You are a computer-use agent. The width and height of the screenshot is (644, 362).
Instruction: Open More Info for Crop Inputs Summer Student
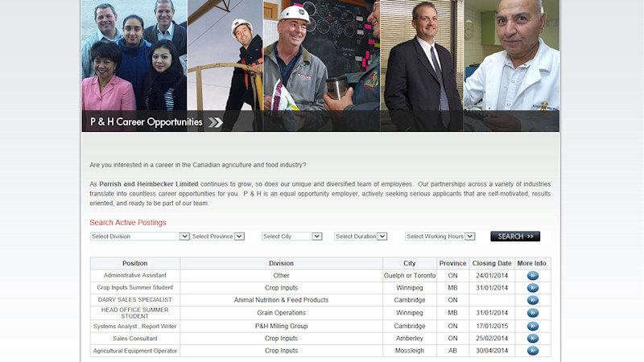pos(532,288)
